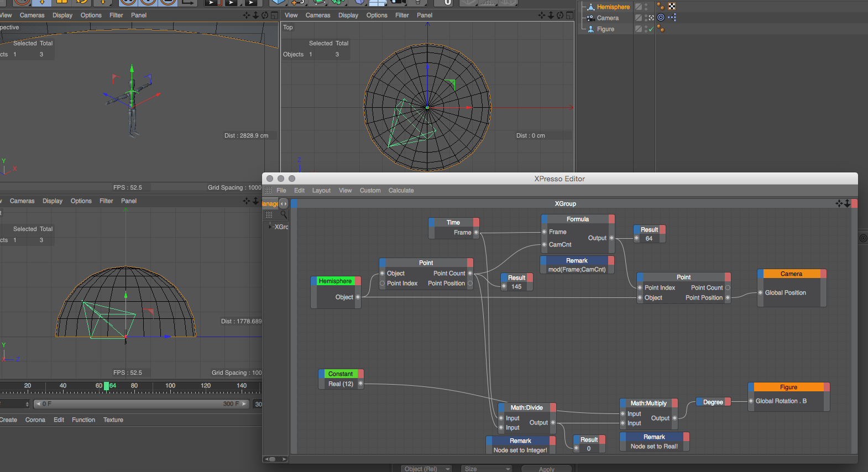
Task: Click the Top viewport move-camera icon
Action: (542, 15)
